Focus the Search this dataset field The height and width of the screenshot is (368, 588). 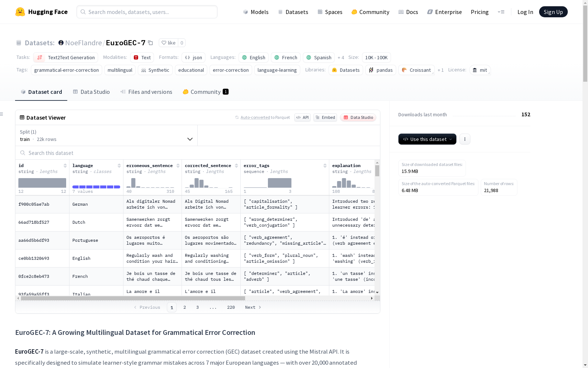[198, 153]
